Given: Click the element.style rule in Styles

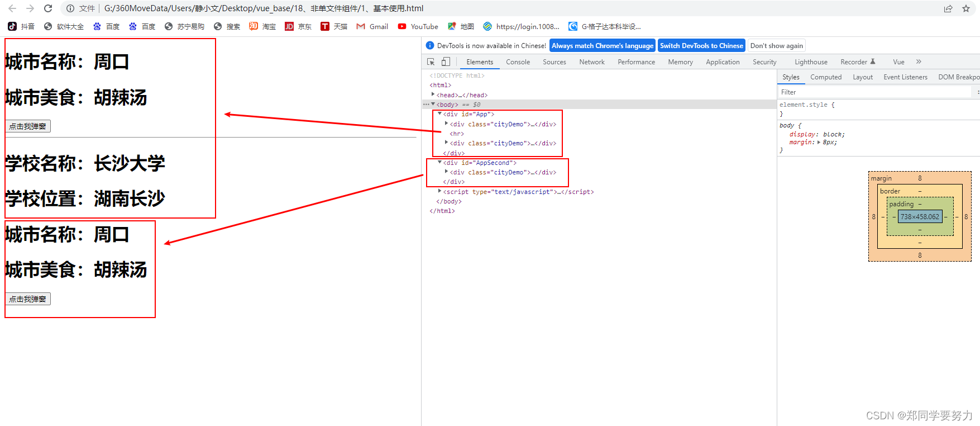Looking at the screenshot, I should 807,105.
